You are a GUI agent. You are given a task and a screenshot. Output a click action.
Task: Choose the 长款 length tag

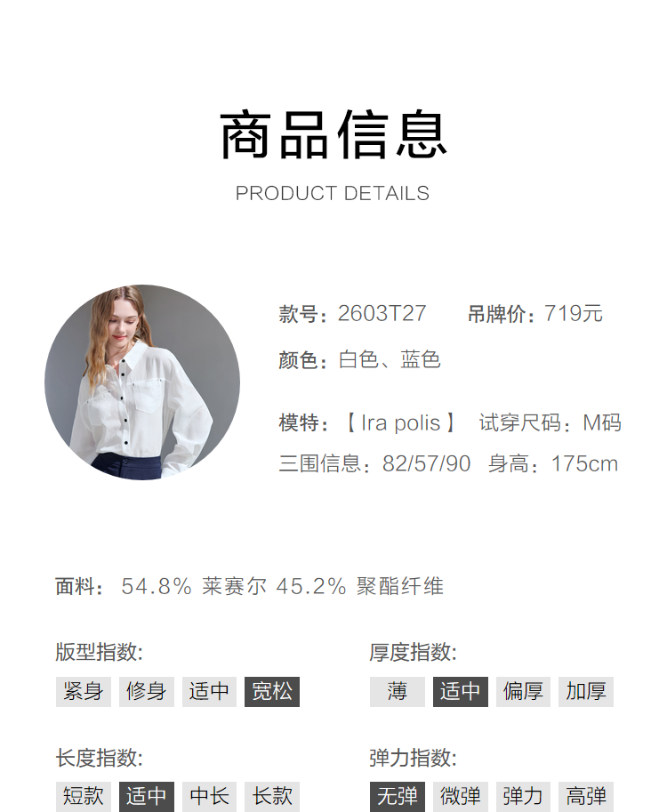[x=272, y=797]
